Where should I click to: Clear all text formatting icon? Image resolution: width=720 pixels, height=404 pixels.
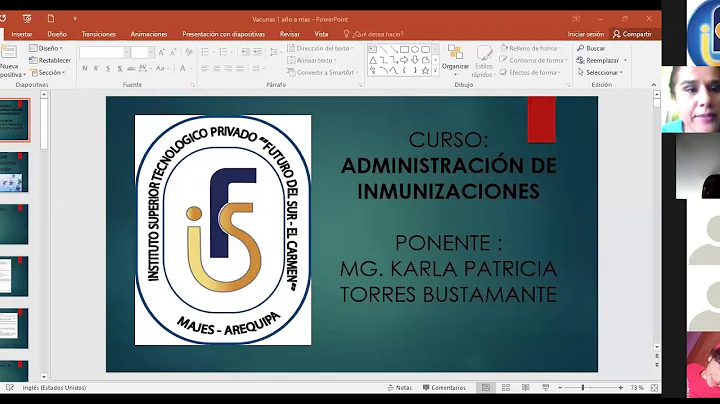pos(189,52)
